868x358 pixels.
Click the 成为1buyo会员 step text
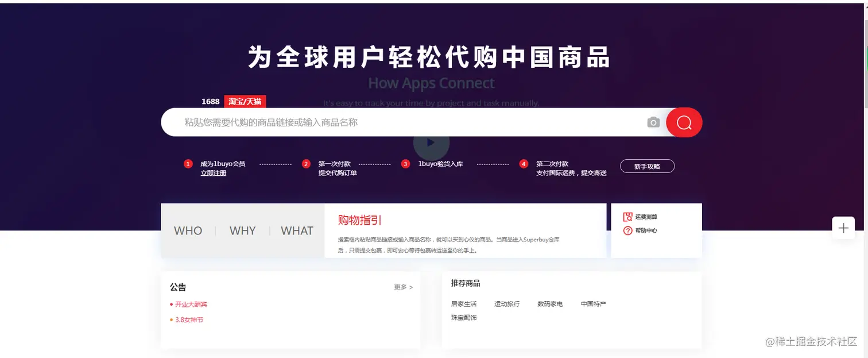pyautogui.click(x=223, y=164)
